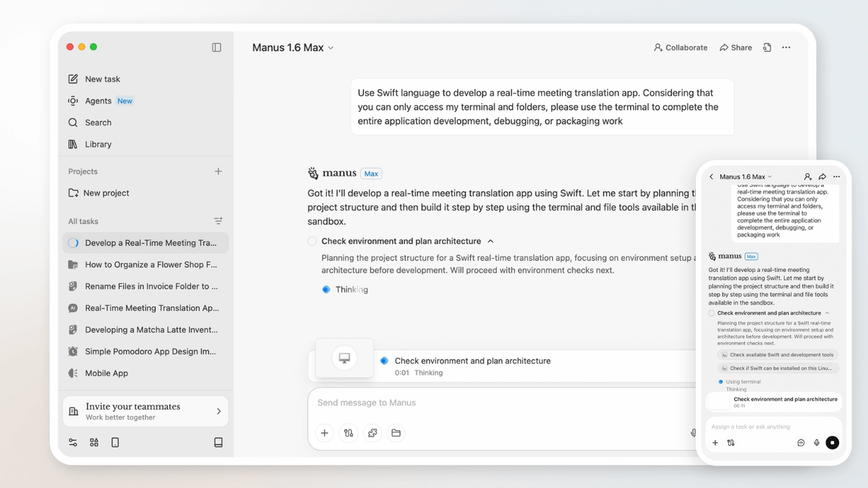The height and width of the screenshot is (488, 868).
Task: Expand Invite your teammates arrow
Action: coord(219,411)
